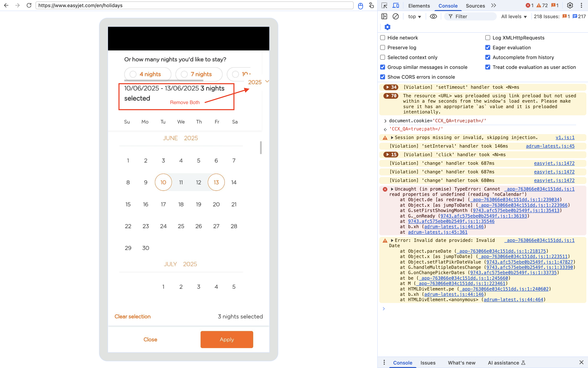
Task: Click the calendar vertical scrollbar thumb
Action: [261, 147]
